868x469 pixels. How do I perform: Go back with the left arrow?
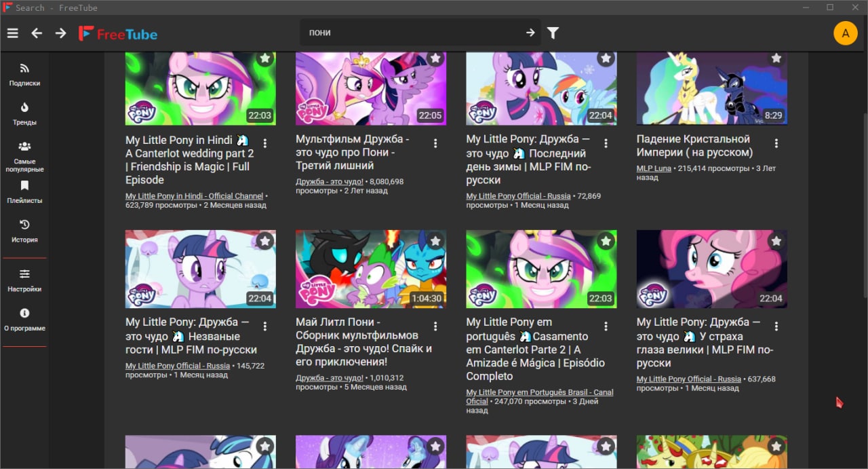(37, 33)
